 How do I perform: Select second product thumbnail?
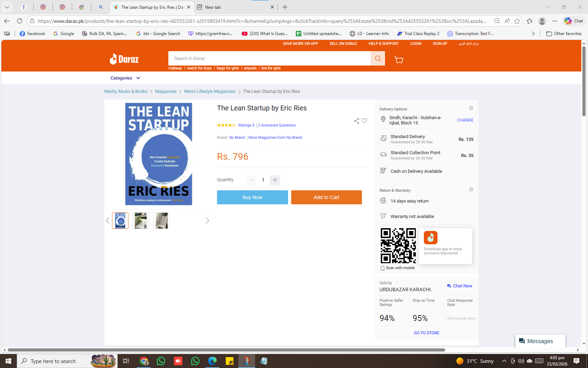[141, 220]
